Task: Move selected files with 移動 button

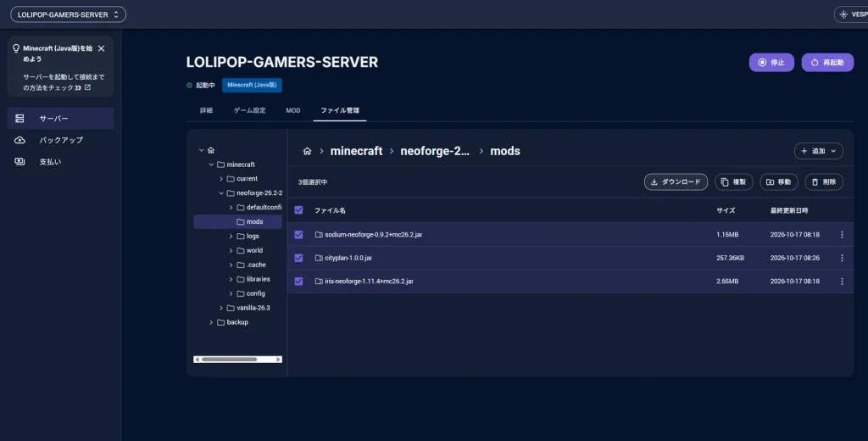Action: click(x=779, y=181)
